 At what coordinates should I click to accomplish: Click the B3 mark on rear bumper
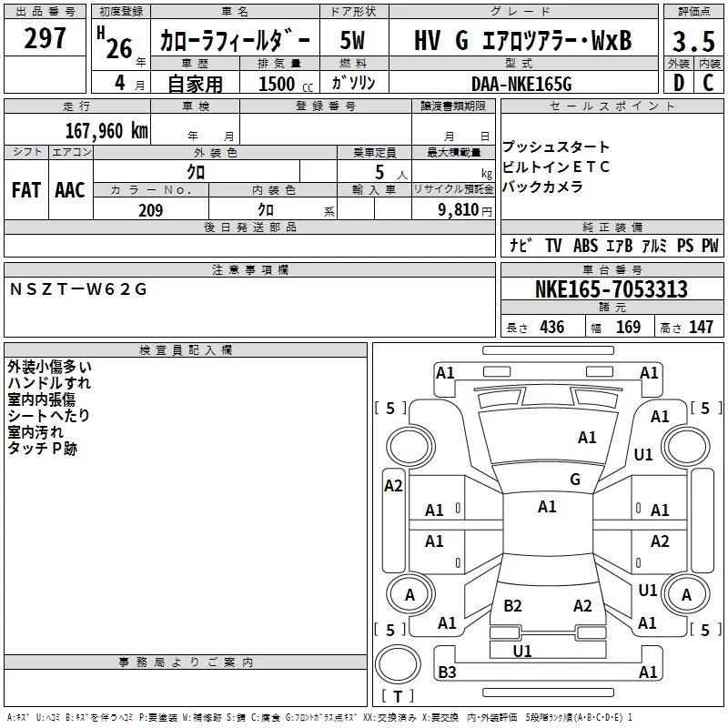pyautogui.click(x=447, y=672)
